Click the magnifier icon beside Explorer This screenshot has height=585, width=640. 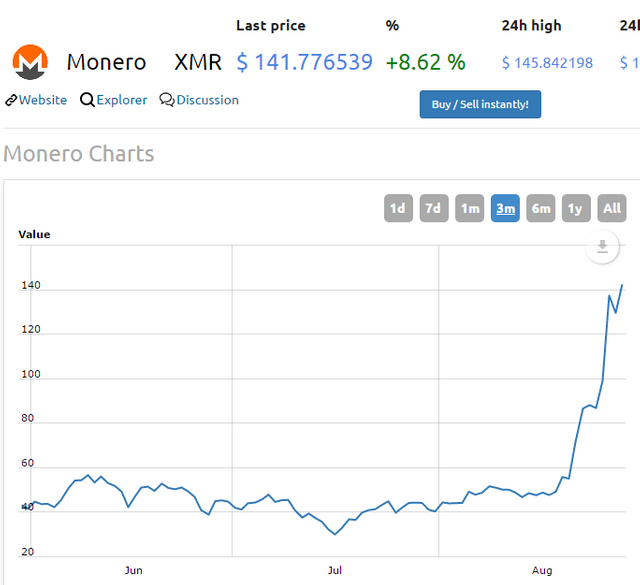[87, 100]
